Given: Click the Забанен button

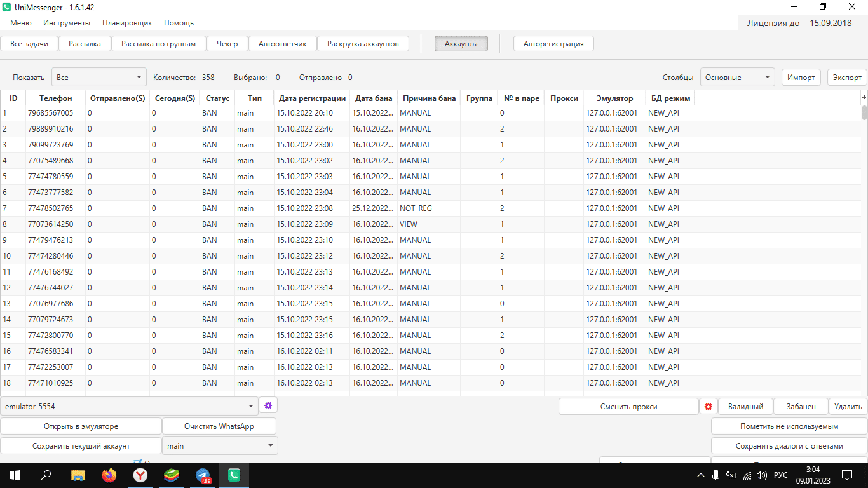Looking at the screenshot, I should click(801, 407).
